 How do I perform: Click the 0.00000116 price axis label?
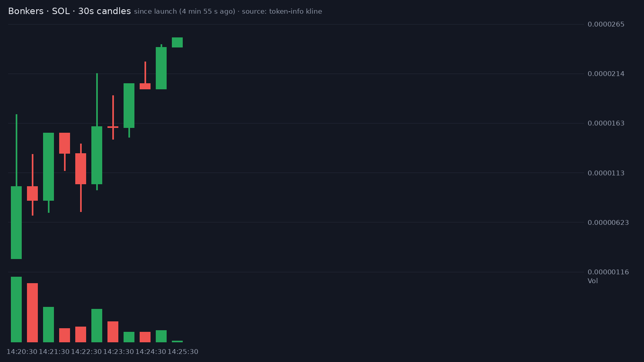pos(608,272)
